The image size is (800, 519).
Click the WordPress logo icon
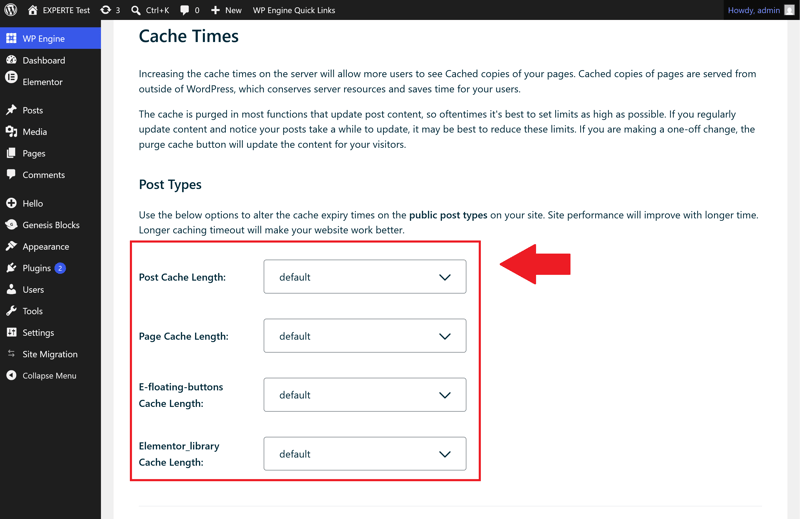click(x=11, y=10)
